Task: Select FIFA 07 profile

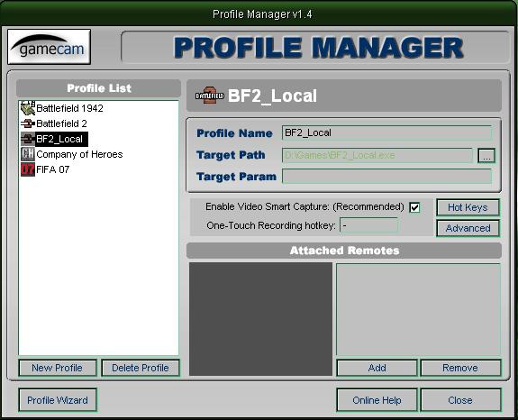Action: click(x=53, y=169)
